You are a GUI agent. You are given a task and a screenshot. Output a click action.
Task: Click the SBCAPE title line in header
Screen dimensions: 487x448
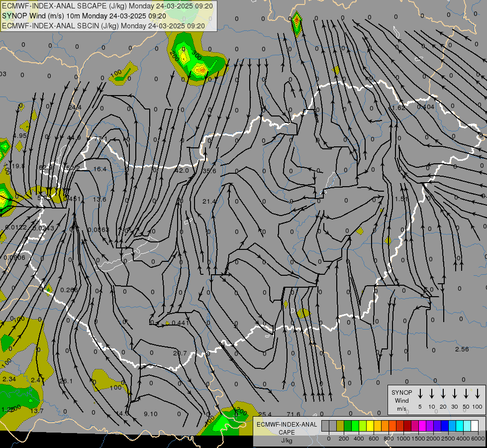[107, 6]
